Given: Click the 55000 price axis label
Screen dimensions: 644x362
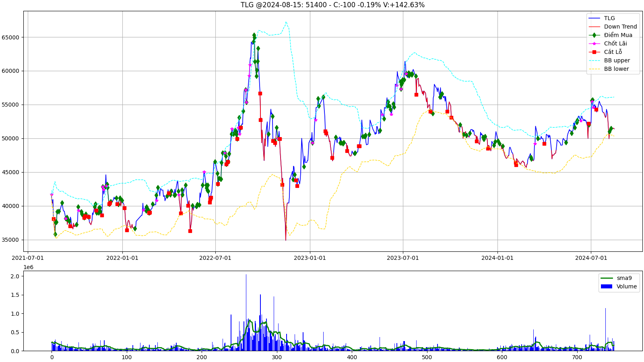Looking at the screenshot, I should coord(10,105).
